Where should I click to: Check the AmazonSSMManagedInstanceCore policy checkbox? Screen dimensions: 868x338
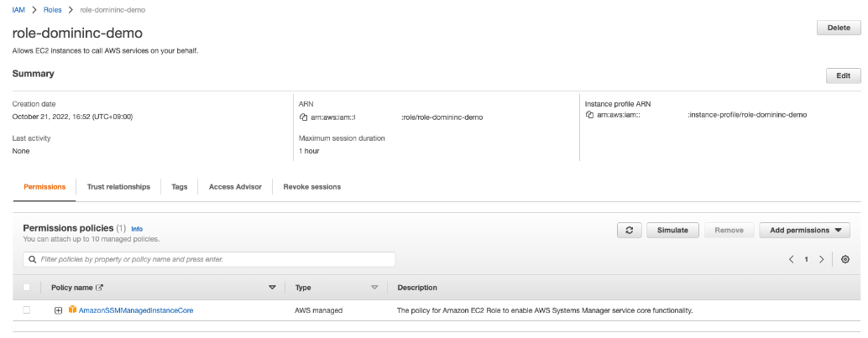27,310
